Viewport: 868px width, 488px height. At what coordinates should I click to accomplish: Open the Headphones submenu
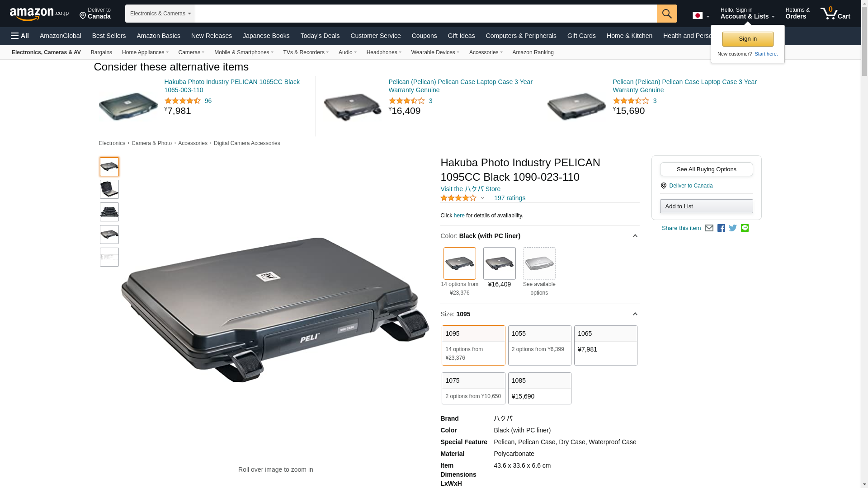[384, 52]
